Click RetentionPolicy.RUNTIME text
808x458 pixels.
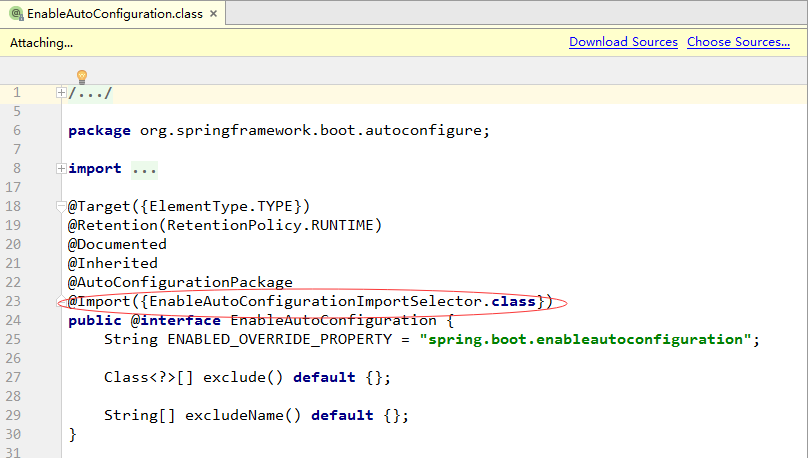coord(270,226)
